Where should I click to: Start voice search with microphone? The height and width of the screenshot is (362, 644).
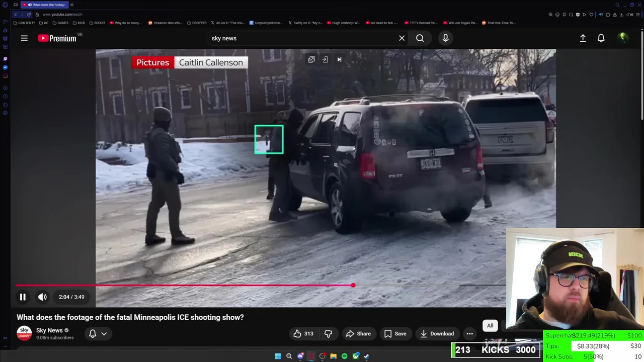tap(445, 38)
